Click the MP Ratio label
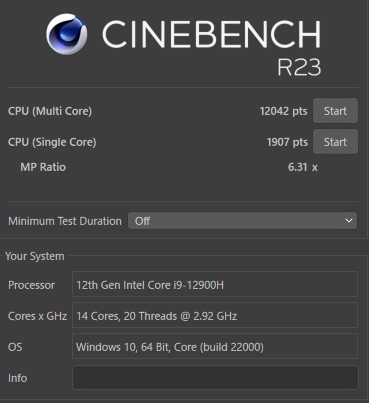The image size is (369, 403). coord(43,167)
